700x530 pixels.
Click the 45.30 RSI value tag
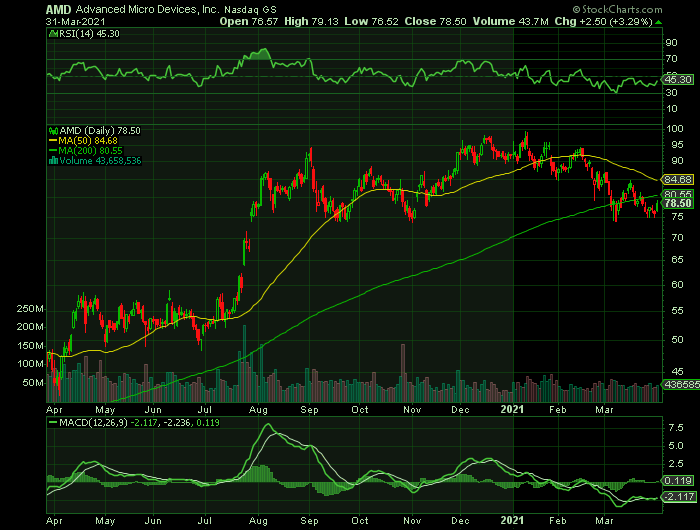678,78
